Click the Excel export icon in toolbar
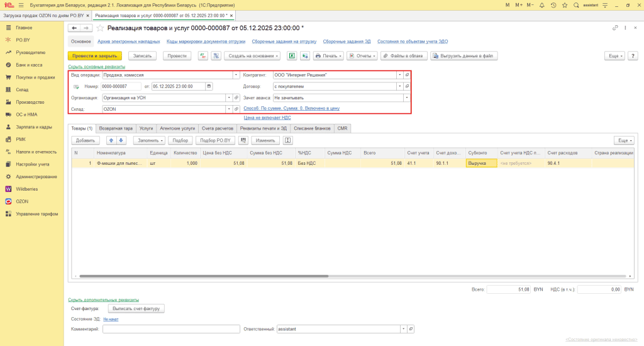This screenshot has width=644, height=346. click(x=292, y=56)
